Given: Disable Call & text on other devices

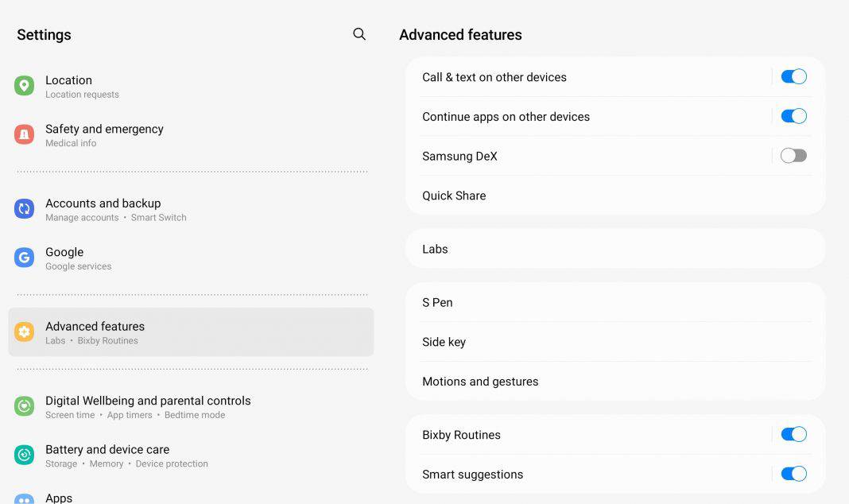Looking at the screenshot, I should [x=793, y=76].
